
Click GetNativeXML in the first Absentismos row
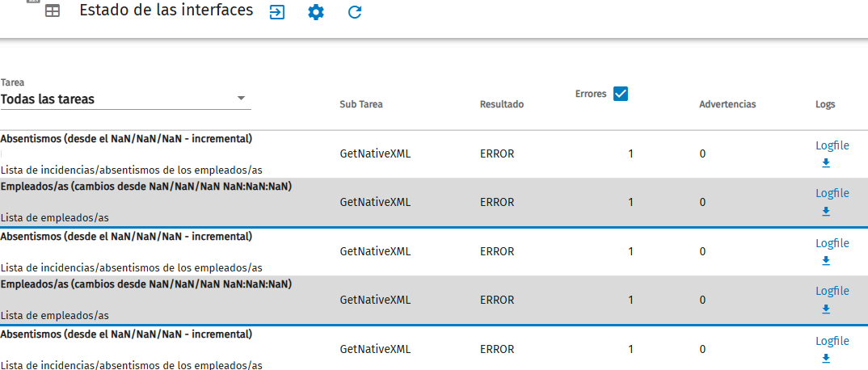point(375,153)
